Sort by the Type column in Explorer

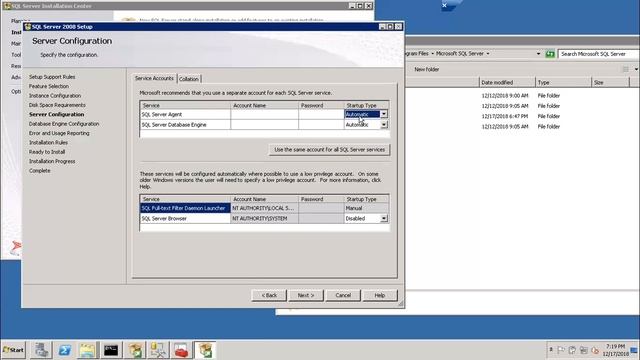click(563, 82)
